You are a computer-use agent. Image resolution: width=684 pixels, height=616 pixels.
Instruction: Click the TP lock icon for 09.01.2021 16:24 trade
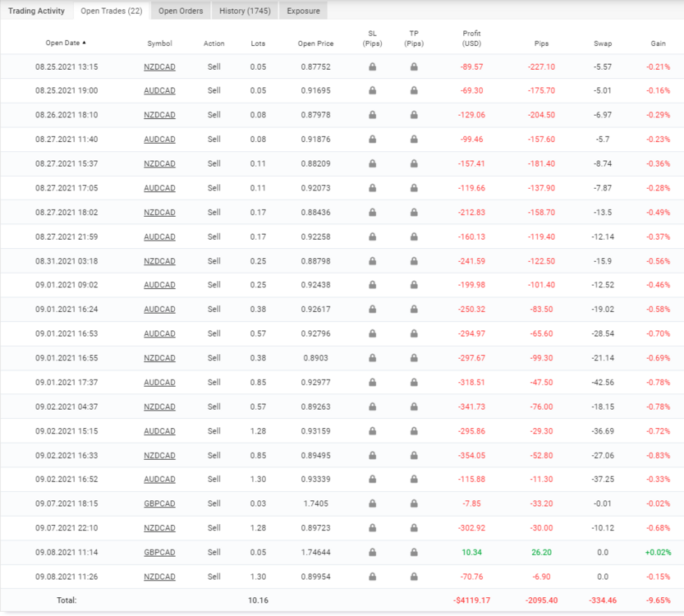[414, 310]
